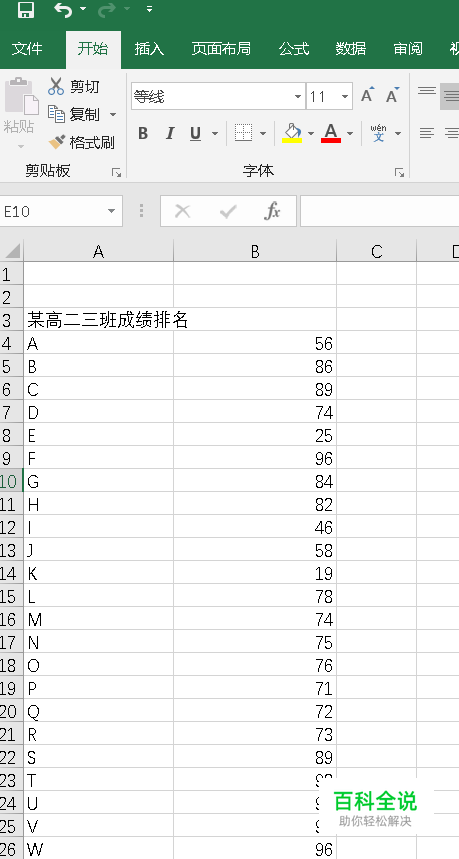Open the 复制 copy options dropdown arrow

[x=113, y=114]
